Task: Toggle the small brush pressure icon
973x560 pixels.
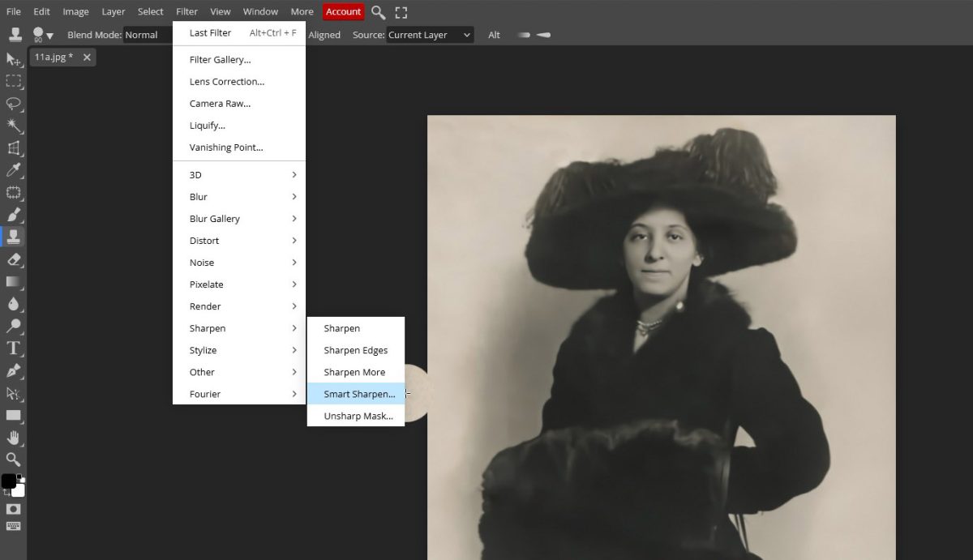Action: (x=525, y=35)
